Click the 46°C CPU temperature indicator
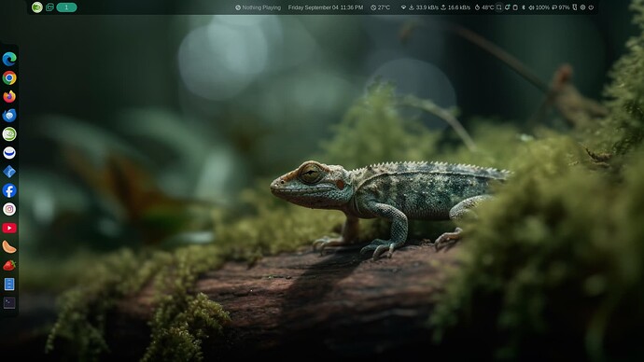 [484, 7]
